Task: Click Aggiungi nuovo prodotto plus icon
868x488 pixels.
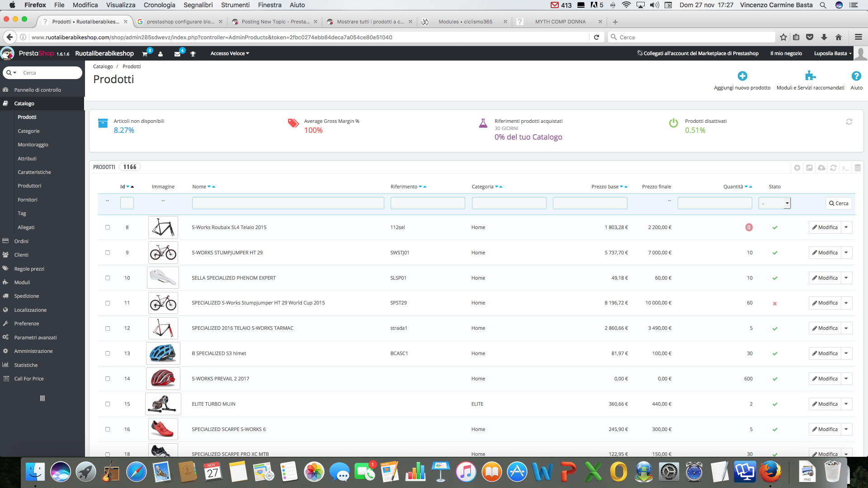Action: click(742, 76)
